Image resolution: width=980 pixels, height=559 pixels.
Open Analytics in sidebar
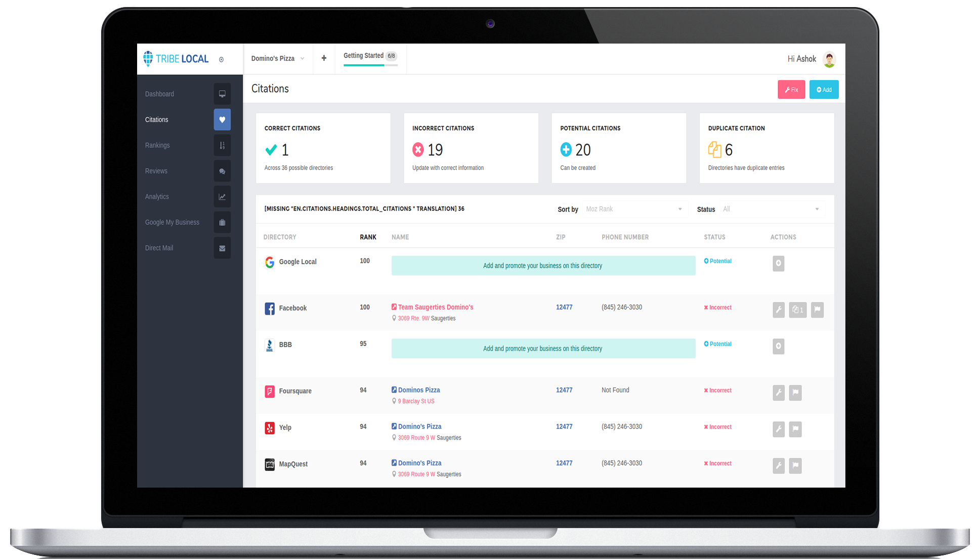click(x=157, y=197)
